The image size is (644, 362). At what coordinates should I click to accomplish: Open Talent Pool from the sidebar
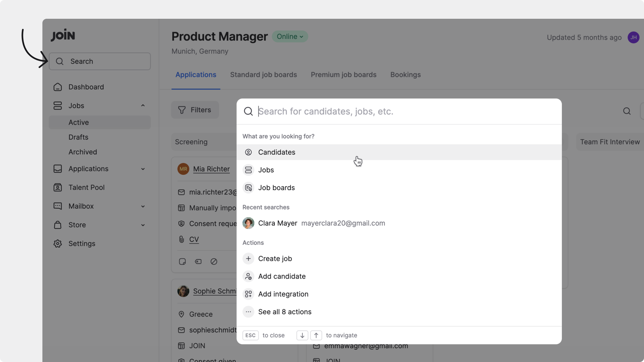click(86, 187)
